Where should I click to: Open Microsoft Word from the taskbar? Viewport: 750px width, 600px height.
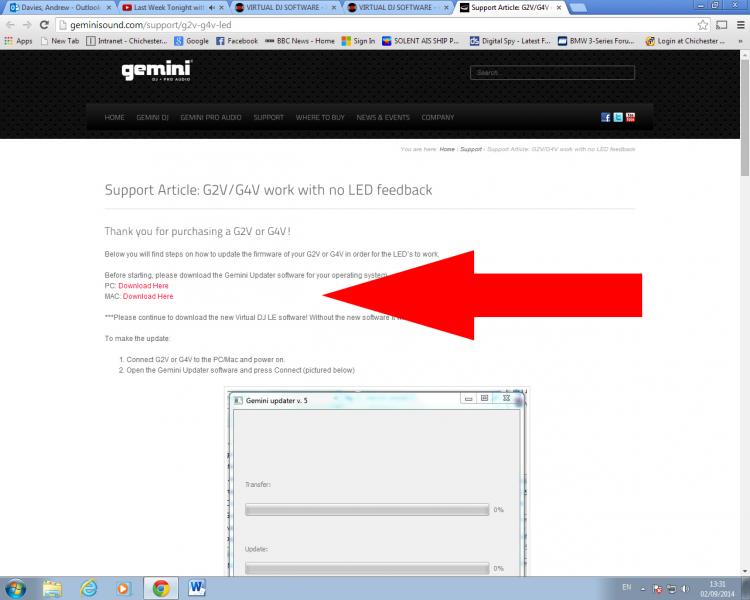[x=195, y=587]
